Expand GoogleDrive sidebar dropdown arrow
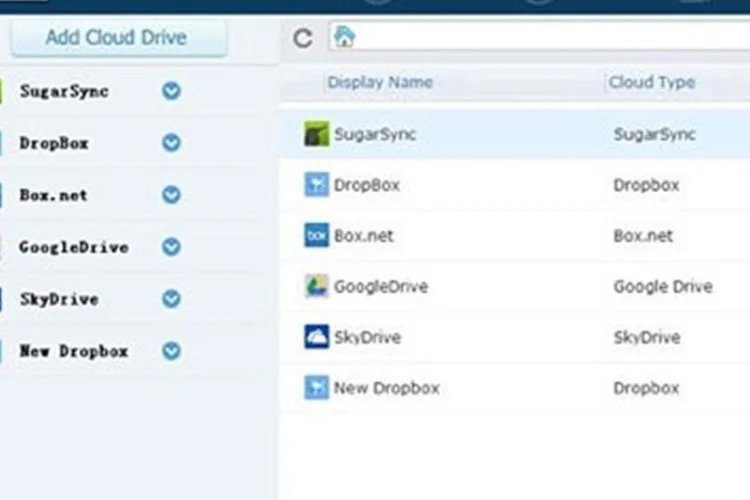The height and width of the screenshot is (500, 750). point(171,247)
